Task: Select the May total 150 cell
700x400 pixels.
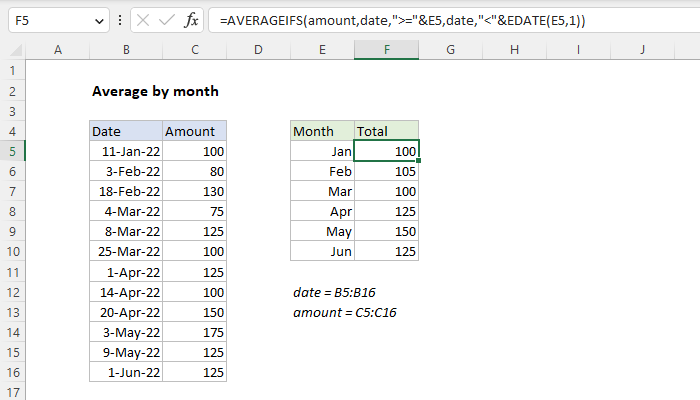Action: tap(387, 232)
